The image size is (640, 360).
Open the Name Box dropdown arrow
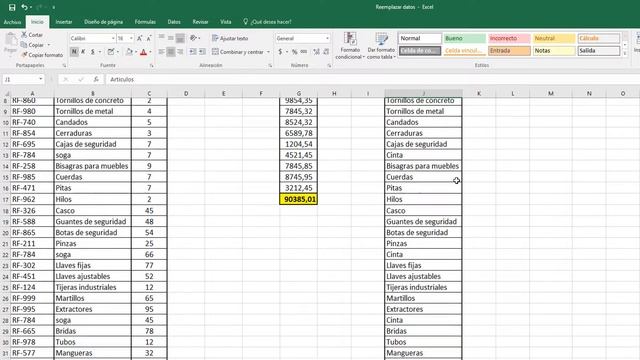41,79
